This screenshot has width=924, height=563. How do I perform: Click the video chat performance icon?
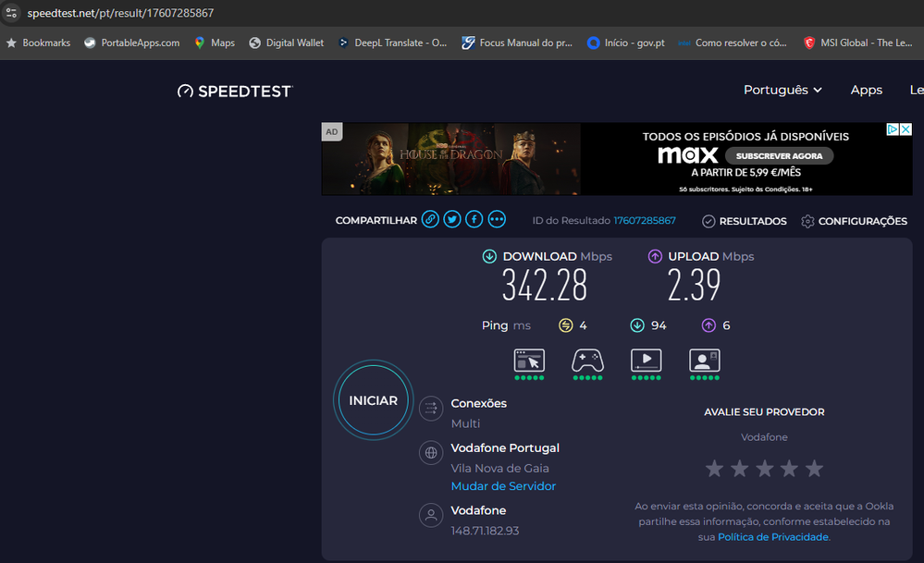point(704,361)
